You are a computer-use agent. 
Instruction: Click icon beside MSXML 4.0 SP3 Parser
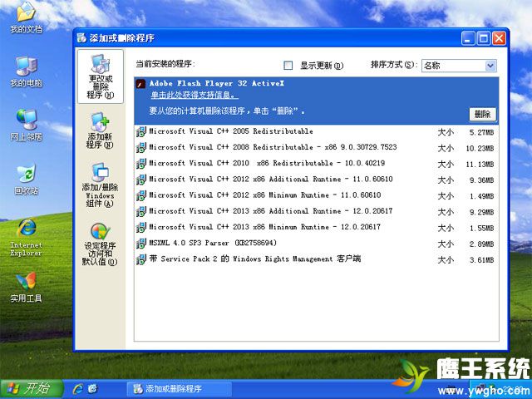140,244
